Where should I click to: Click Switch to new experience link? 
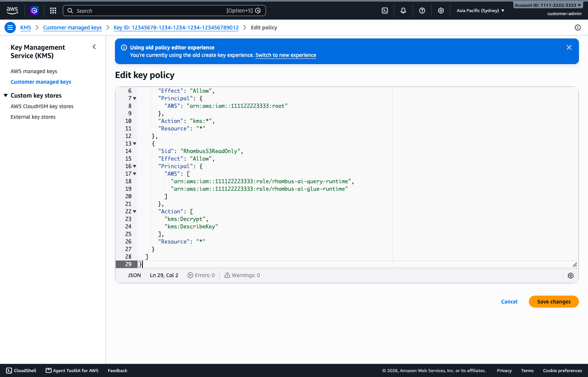click(x=286, y=55)
